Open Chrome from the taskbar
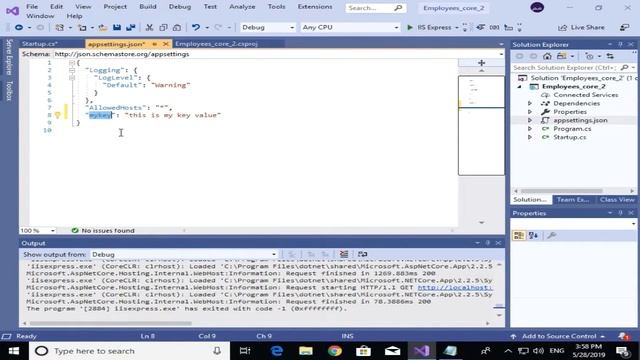 pos(335,351)
